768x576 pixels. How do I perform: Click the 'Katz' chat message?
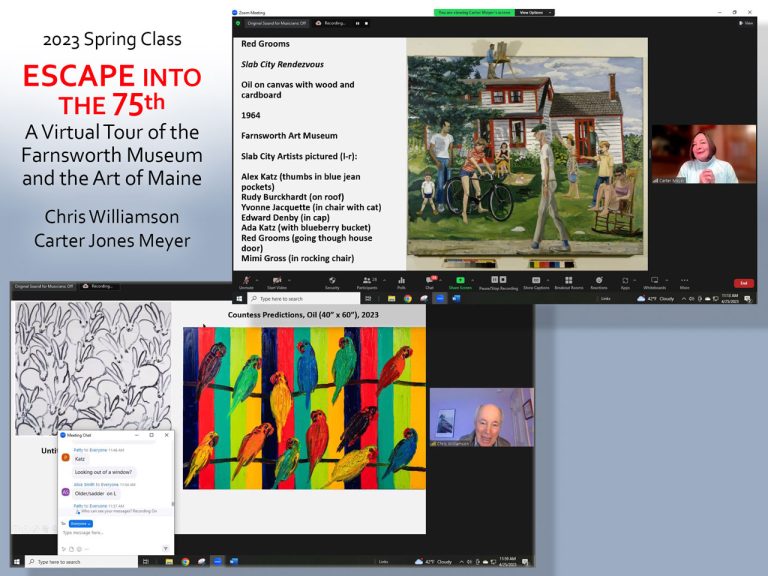[x=80, y=459]
